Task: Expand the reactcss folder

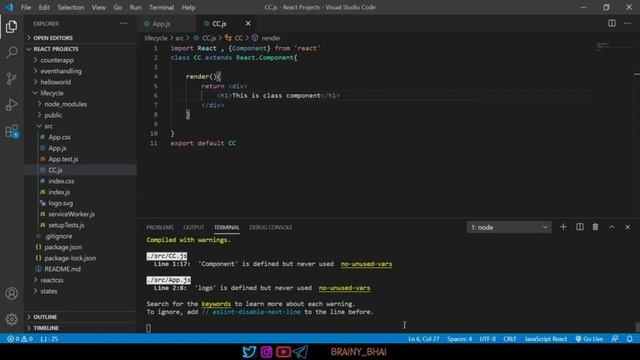Action: coord(51,280)
